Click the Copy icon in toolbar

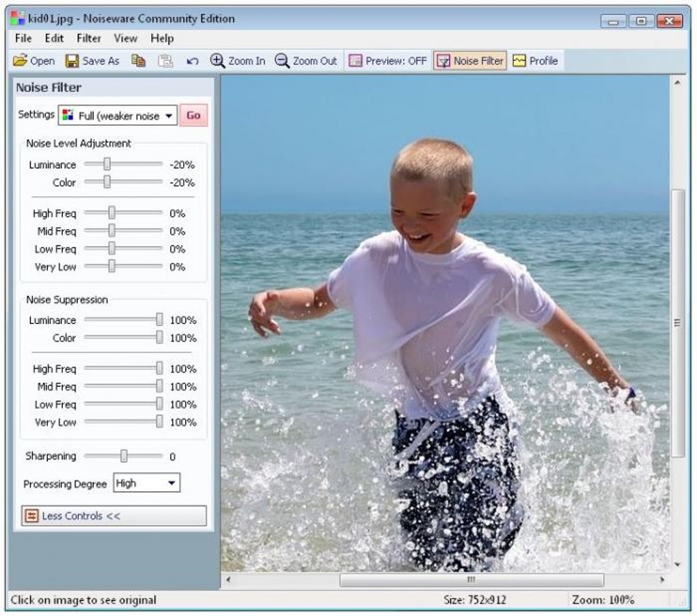click(x=138, y=60)
